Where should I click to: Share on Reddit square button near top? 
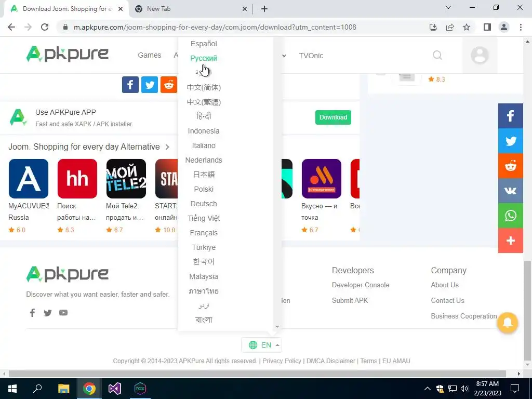(169, 85)
